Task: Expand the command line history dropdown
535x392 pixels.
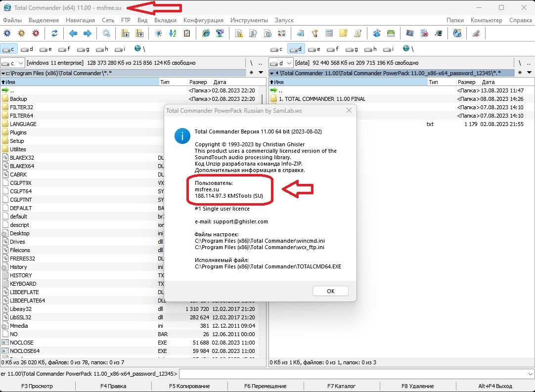Action: coord(531,374)
